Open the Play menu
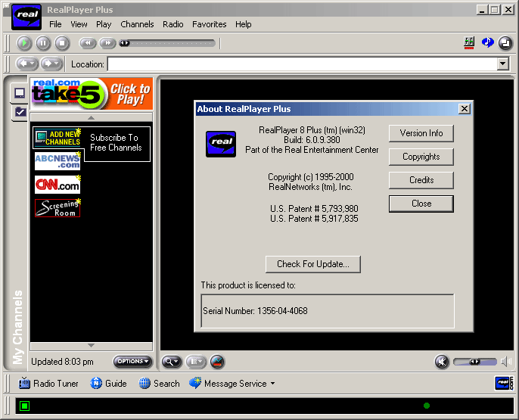519x420 pixels. tap(104, 24)
